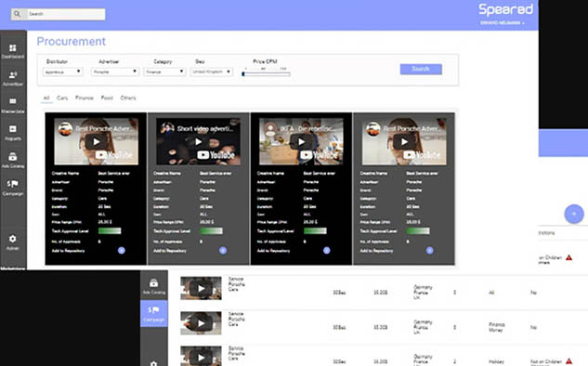Click Tech Approval Level bar on IKEA card

tap(315, 231)
